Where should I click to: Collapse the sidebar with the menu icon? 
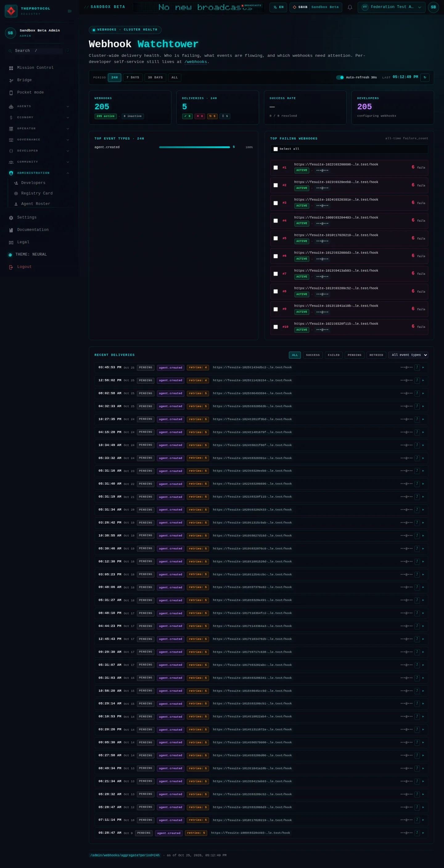(70, 11)
